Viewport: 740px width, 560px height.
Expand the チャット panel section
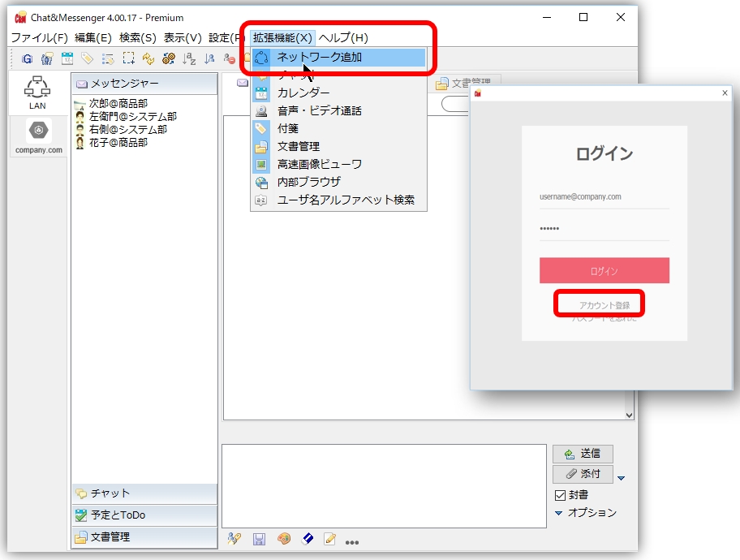[144, 493]
